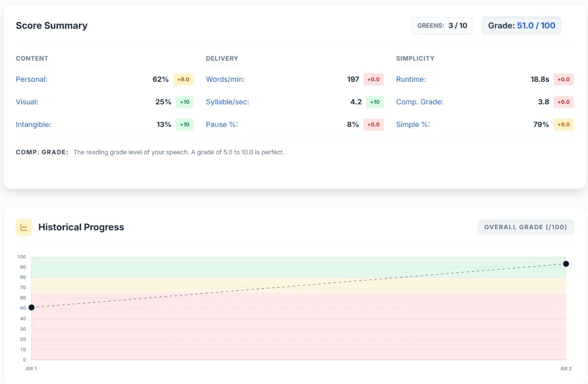Click the Score Summary title
This screenshot has height=384, width=588.
[51, 25]
